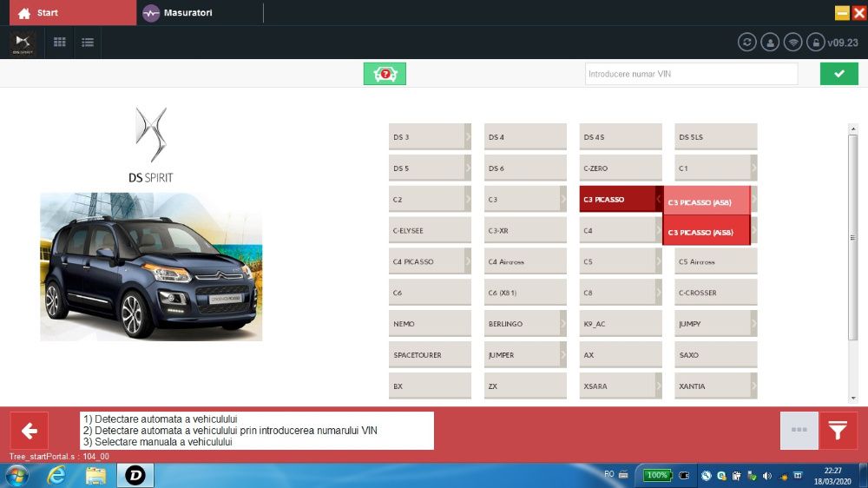Expand JUMPER variants arrow

563,355
